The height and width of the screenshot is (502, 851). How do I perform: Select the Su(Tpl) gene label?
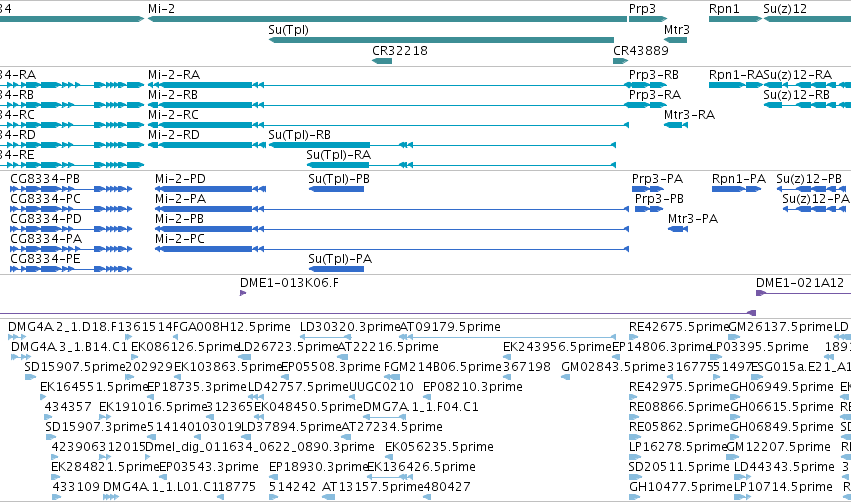(x=288, y=30)
